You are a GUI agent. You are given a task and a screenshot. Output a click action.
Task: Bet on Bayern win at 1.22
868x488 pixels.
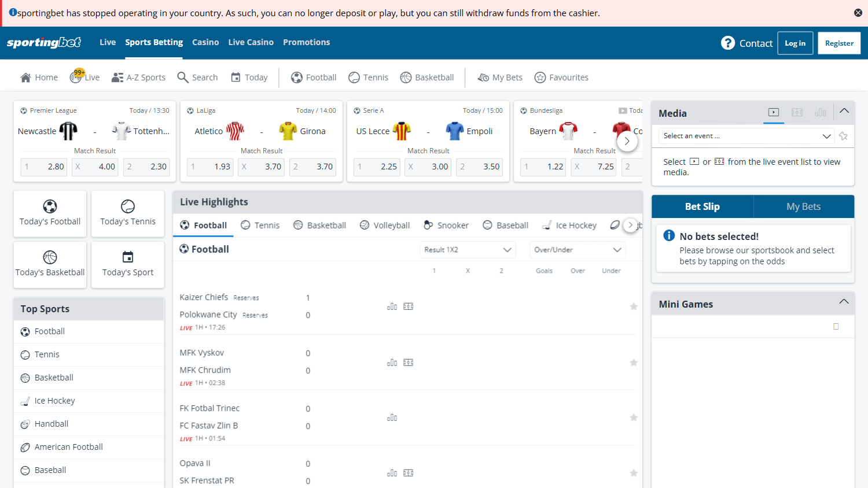[x=543, y=167]
